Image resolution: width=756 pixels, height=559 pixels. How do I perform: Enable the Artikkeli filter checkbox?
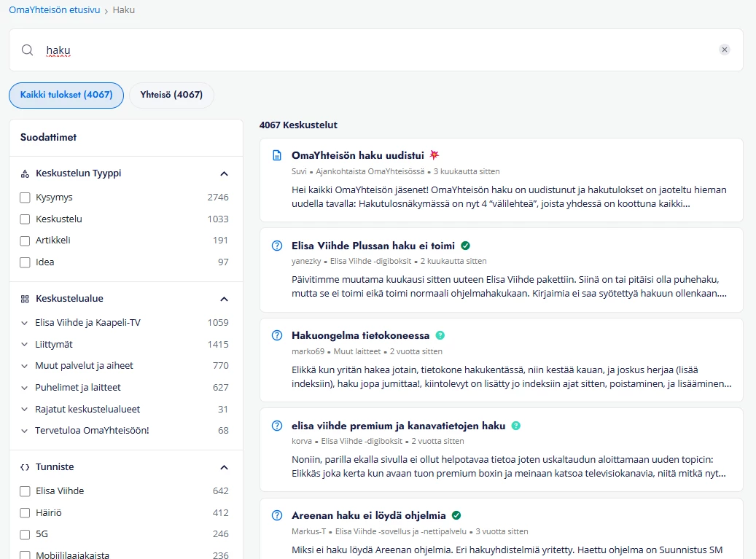tap(25, 241)
